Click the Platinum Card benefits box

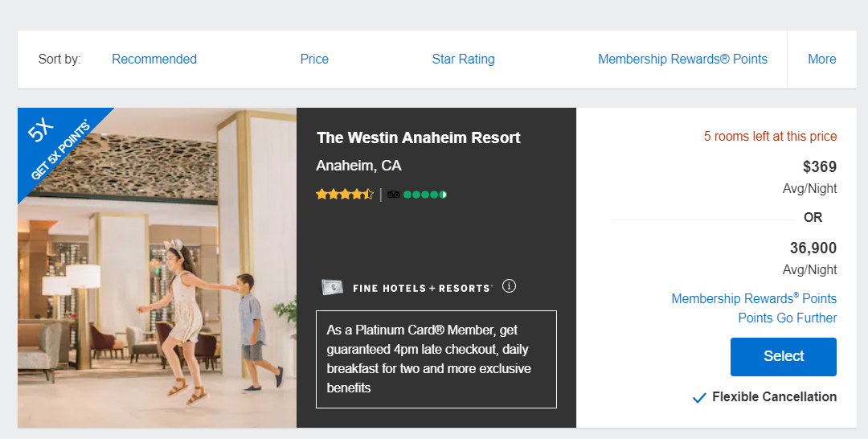click(436, 359)
